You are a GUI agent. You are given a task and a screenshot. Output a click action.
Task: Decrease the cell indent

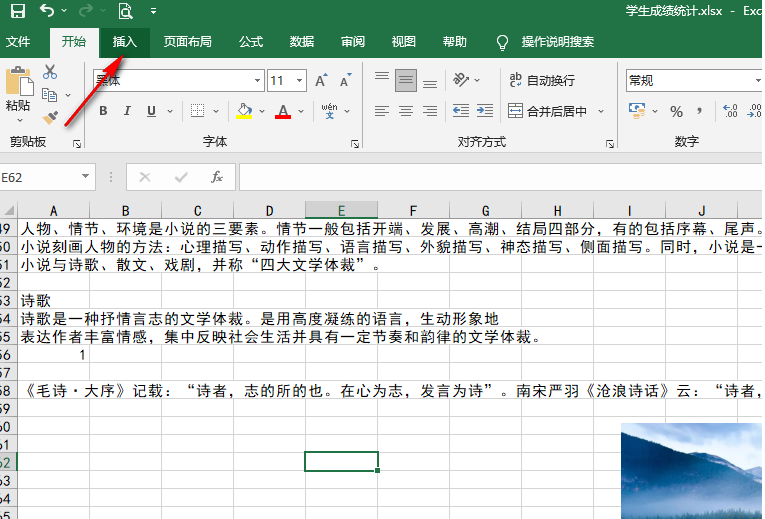tap(461, 111)
